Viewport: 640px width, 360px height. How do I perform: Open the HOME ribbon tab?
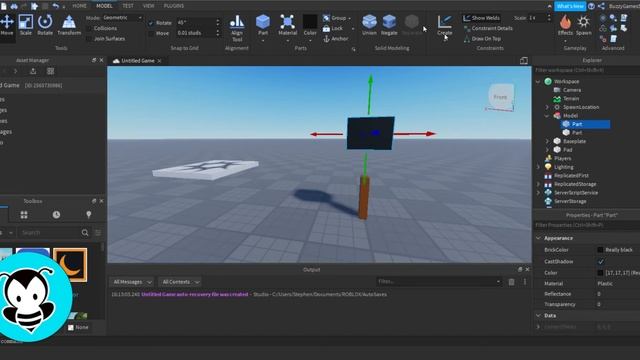click(x=79, y=6)
